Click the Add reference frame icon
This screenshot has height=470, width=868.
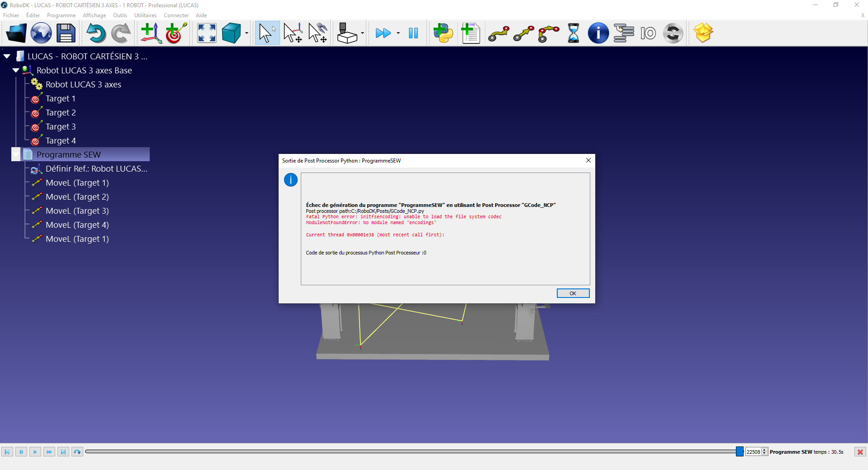point(151,33)
